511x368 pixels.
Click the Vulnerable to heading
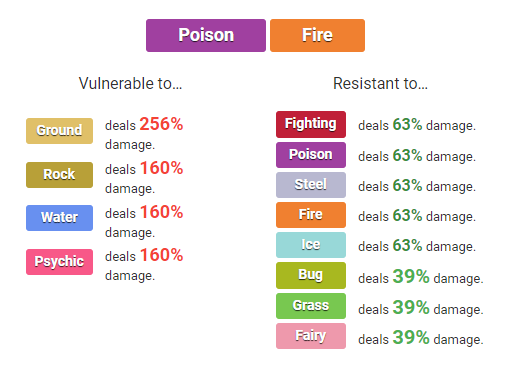coord(130,83)
